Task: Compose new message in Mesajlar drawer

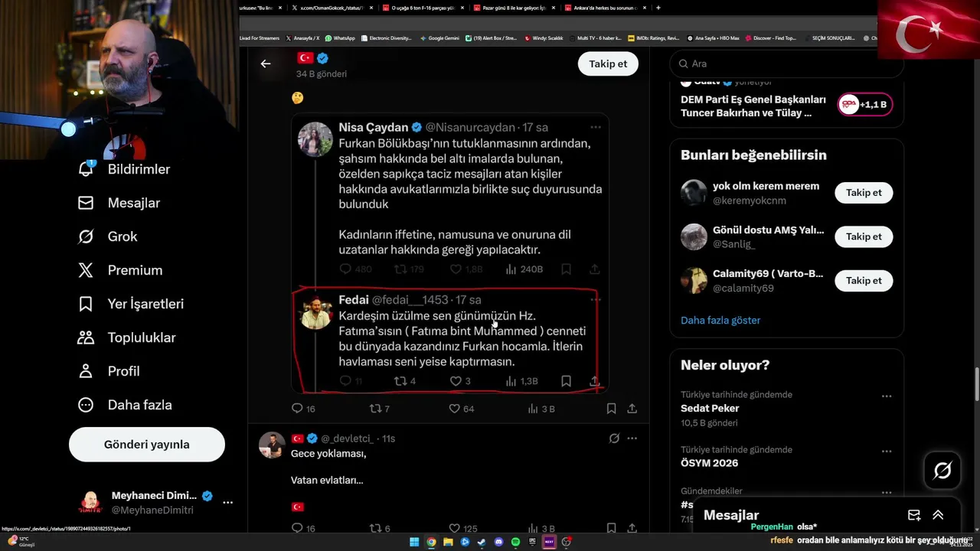Action: pyautogui.click(x=914, y=515)
